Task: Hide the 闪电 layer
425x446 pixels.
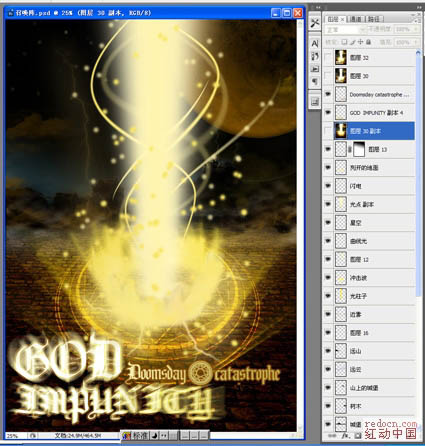Action: [x=328, y=186]
